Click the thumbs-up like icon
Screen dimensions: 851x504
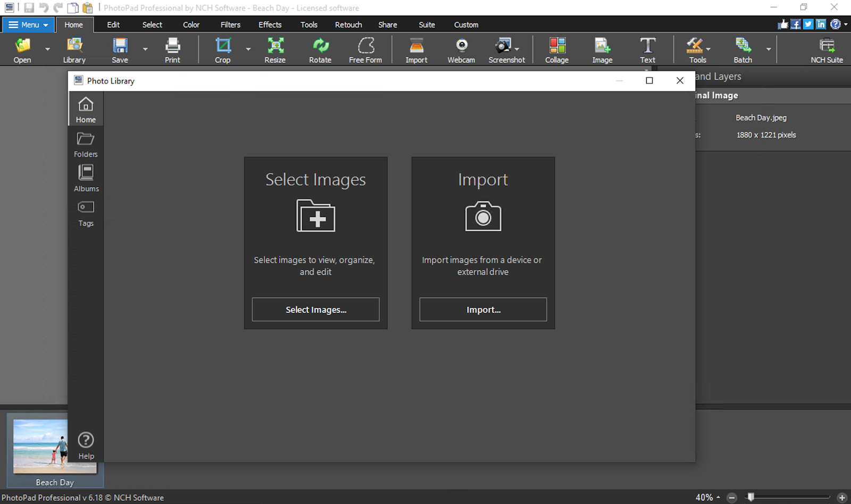pos(783,24)
